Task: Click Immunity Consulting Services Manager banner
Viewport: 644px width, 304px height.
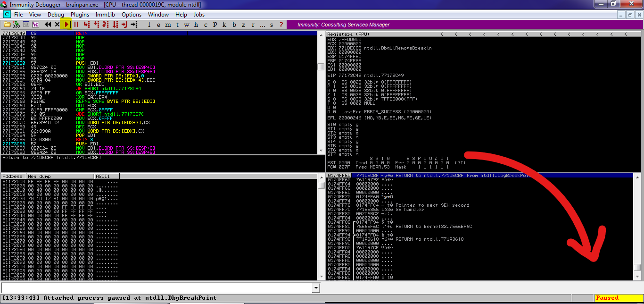Action: click(x=464, y=25)
